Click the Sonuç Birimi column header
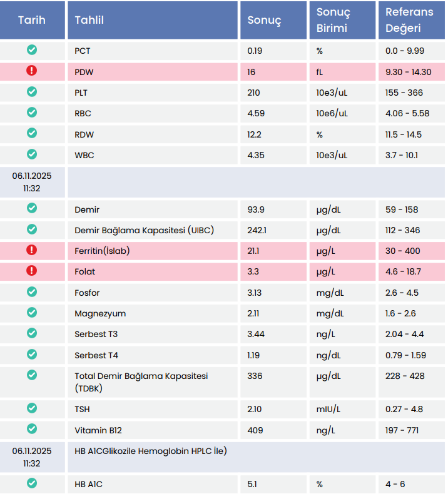This screenshot has width=448, height=494. point(333,20)
